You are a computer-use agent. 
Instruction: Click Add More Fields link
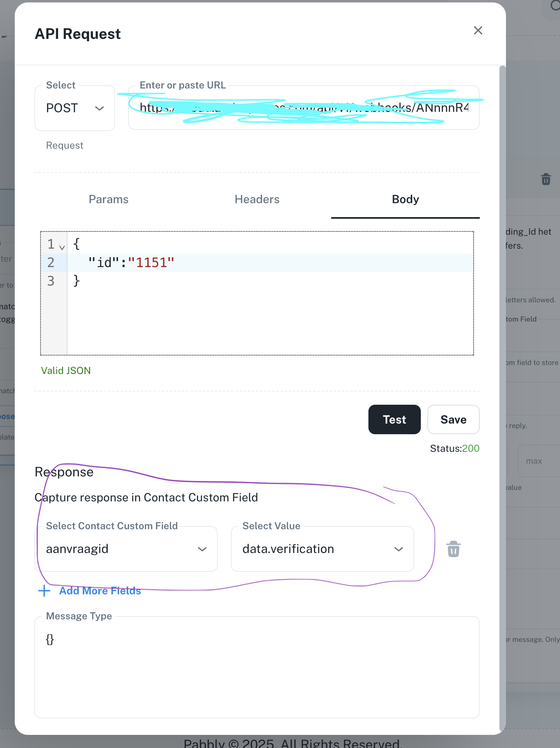click(x=100, y=591)
